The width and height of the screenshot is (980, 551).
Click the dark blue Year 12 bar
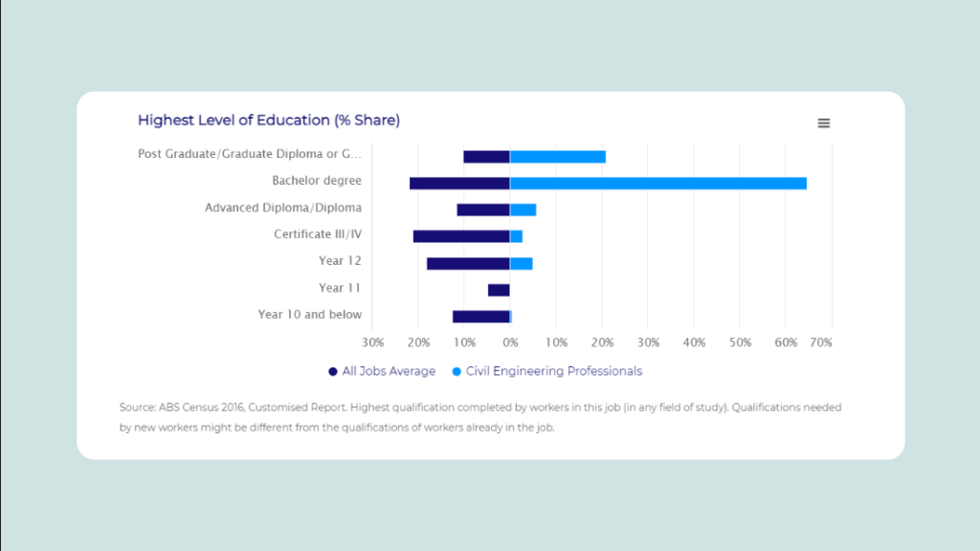(468, 263)
